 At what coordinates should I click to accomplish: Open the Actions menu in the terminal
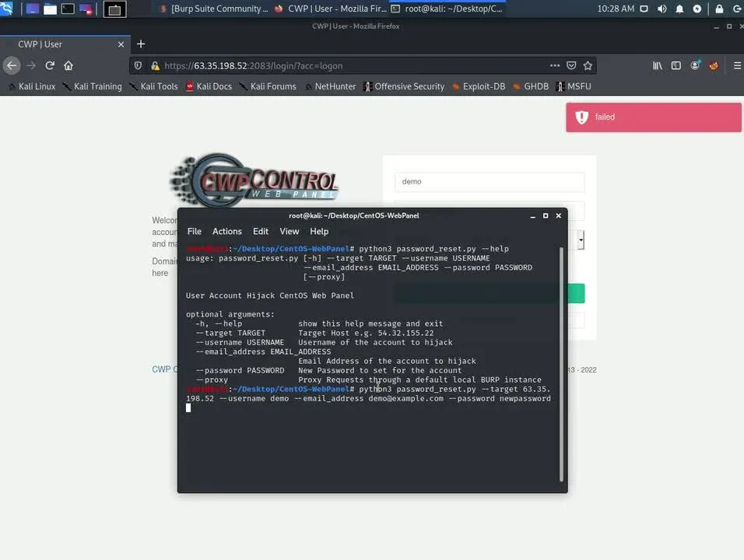click(x=226, y=232)
